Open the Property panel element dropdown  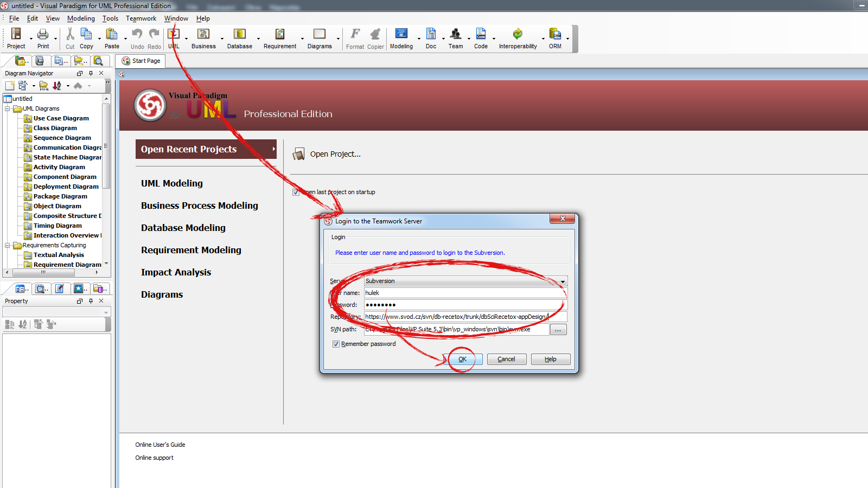[106, 312]
